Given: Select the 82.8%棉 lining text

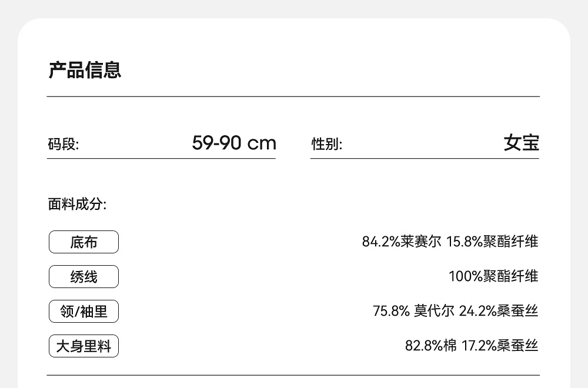Looking at the screenshot, I should (430, 346).
